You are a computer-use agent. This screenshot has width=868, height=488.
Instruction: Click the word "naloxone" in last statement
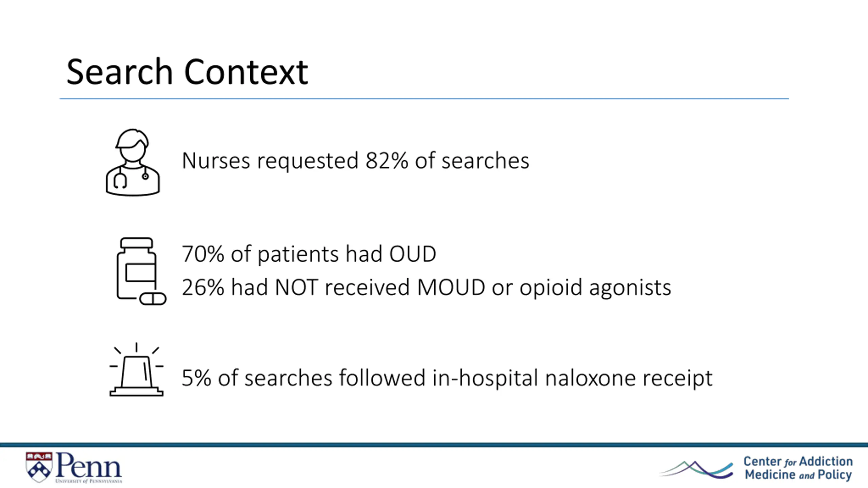590,378
